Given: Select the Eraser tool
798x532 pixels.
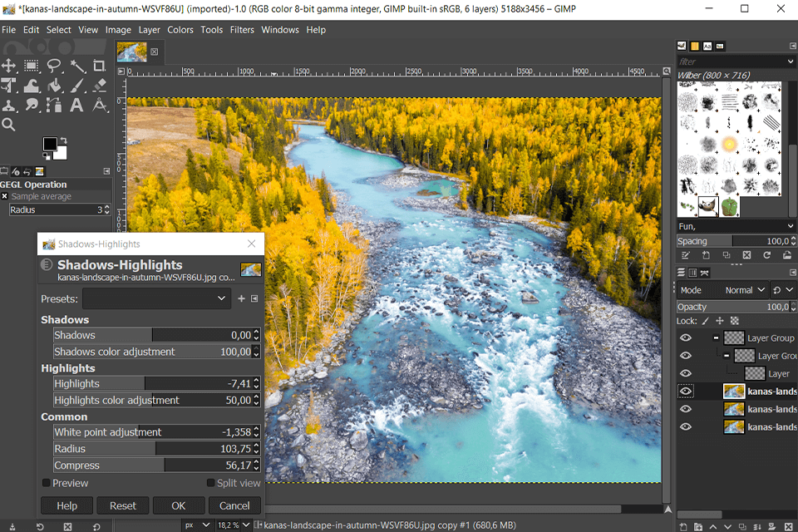Looking at the screenshot, I should [100, 85].
